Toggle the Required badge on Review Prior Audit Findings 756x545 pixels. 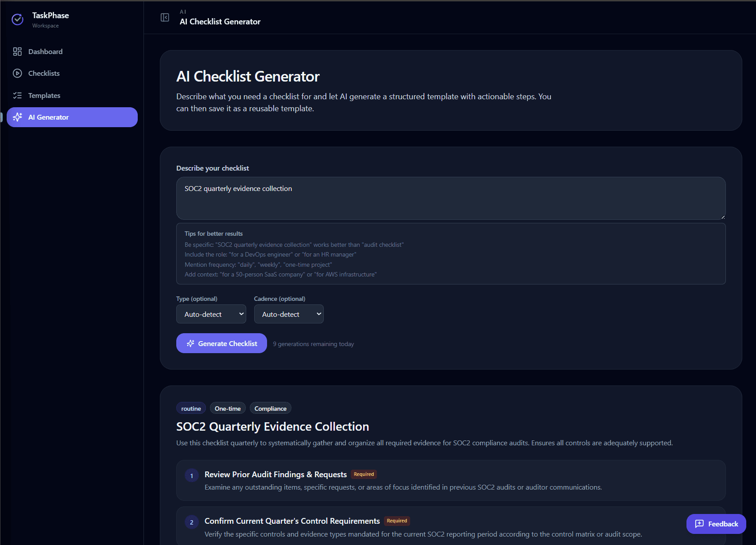(363, 474)
